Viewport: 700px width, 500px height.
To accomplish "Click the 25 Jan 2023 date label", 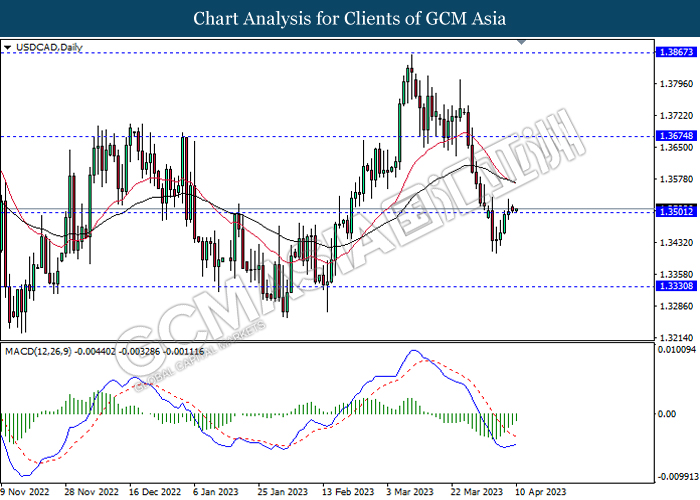I will click(283, 492).
